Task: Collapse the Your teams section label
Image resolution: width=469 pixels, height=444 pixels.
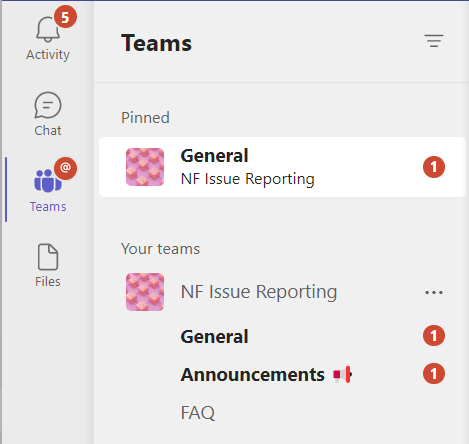Action: click(160, 249)
